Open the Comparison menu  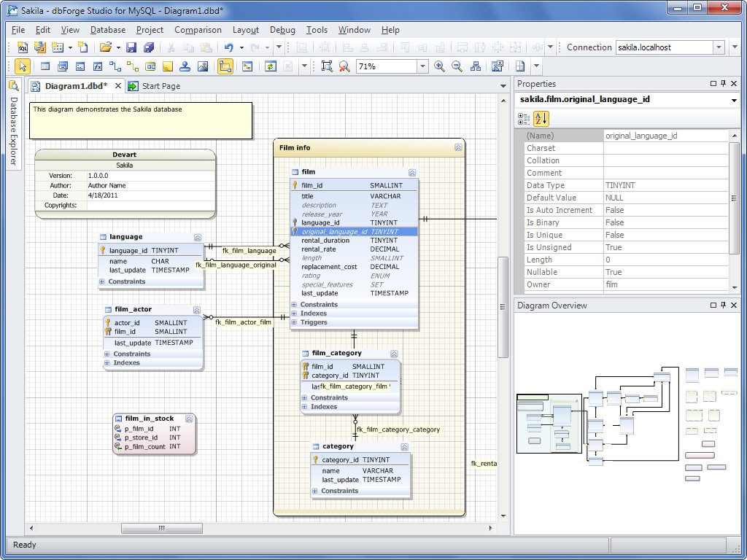pyautogui.click(x=198, y=29)
